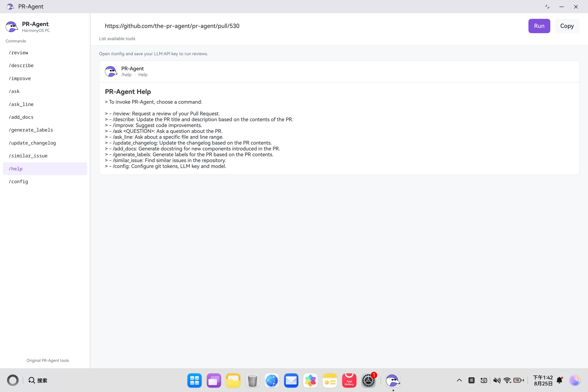The height and width of the screenshot is (392, 588).
Task: Click the PR-Agent Help heading
Action: pyautogui.click(x=128, y=92)
